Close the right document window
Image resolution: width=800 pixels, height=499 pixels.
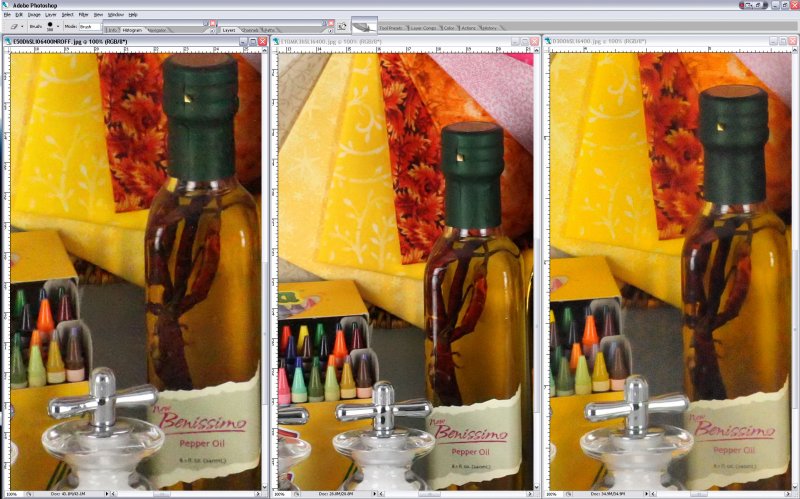click(x=793, y=41)
